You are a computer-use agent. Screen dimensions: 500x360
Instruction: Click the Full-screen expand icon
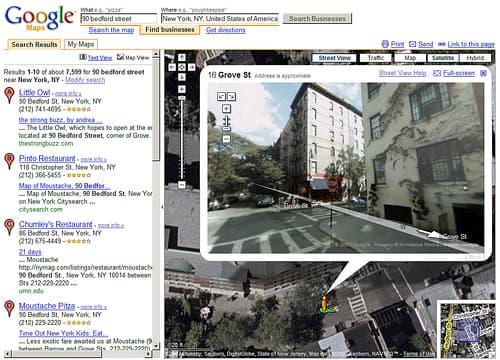coord(437,73)
